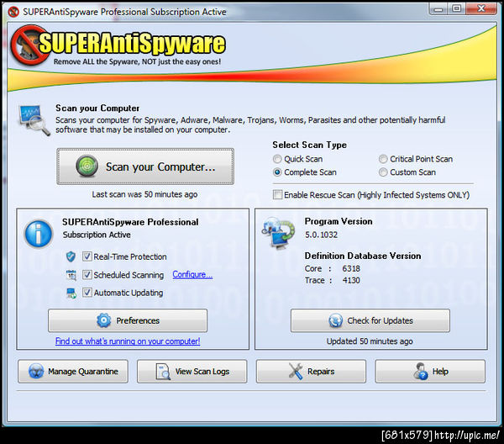The height and width of the screenshot is (444, 504).
Task: Click the computer icon beside Automatic Updating
Action: [71, 293]
